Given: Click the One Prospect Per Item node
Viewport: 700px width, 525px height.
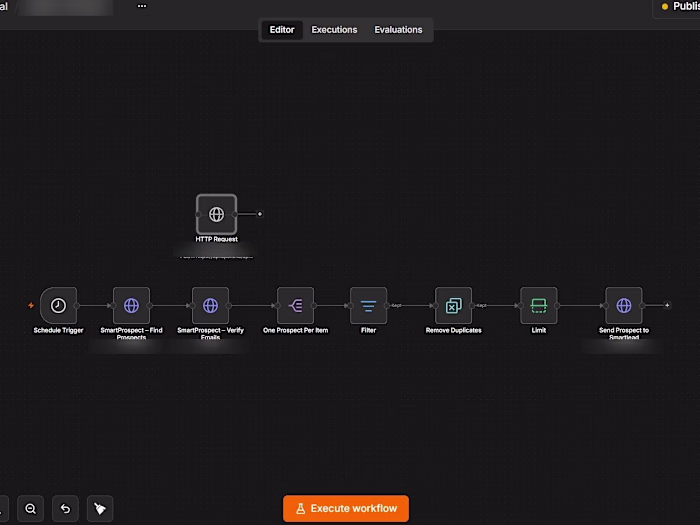Looking at the screenshot, I should 295,305.
